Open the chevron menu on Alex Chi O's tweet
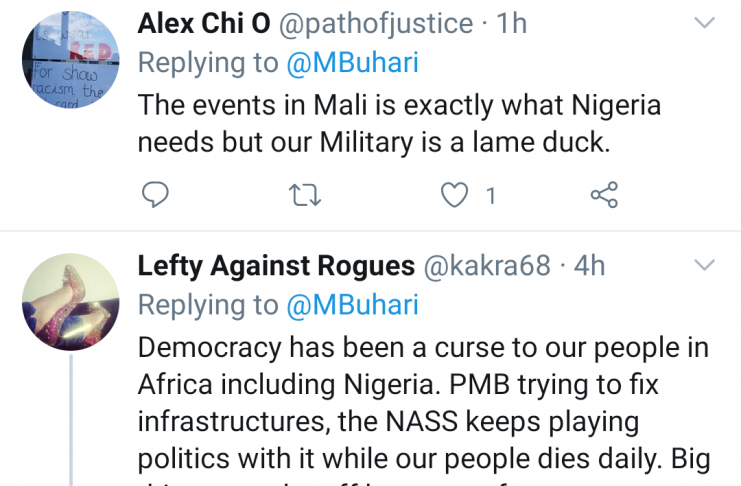 704,23
